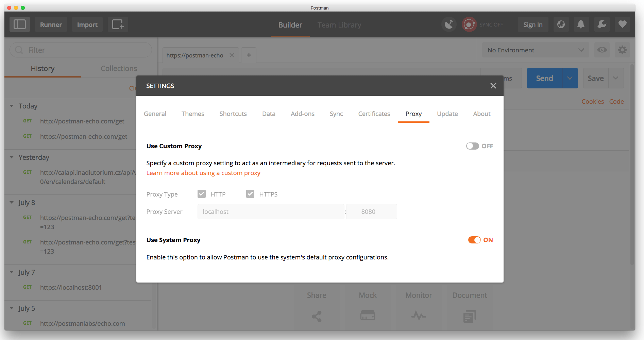Open the wrench settings icon
Image resolution: width=644 pixels, height=340 pixels.
pyautogui.click(x=602, y=24)
